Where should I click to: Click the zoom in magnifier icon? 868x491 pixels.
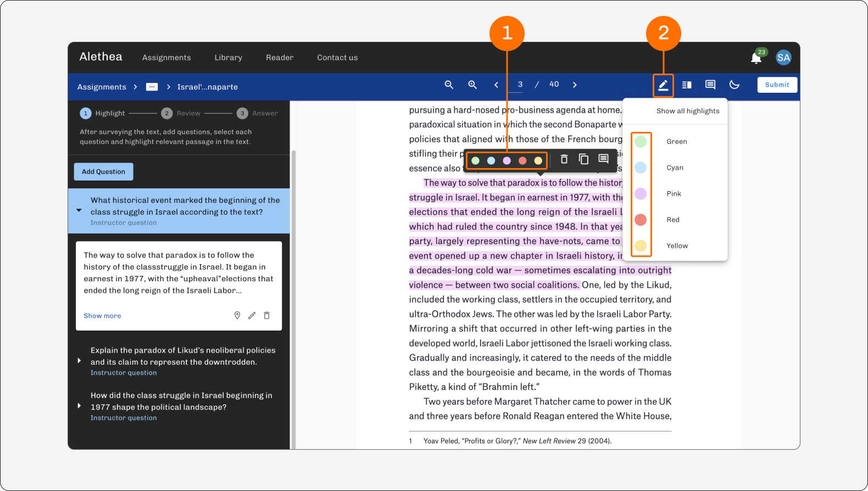point(472,85)
